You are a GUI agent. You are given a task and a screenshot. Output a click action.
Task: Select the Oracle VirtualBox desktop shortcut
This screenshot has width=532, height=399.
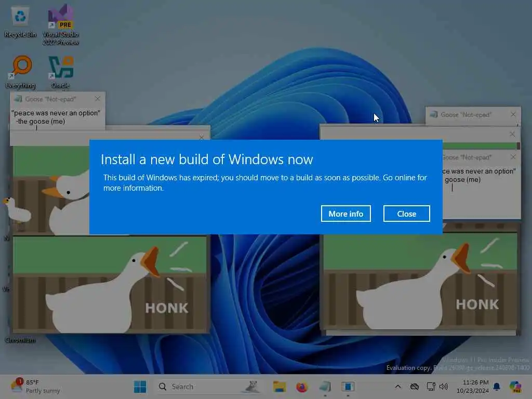pos(61,72)
